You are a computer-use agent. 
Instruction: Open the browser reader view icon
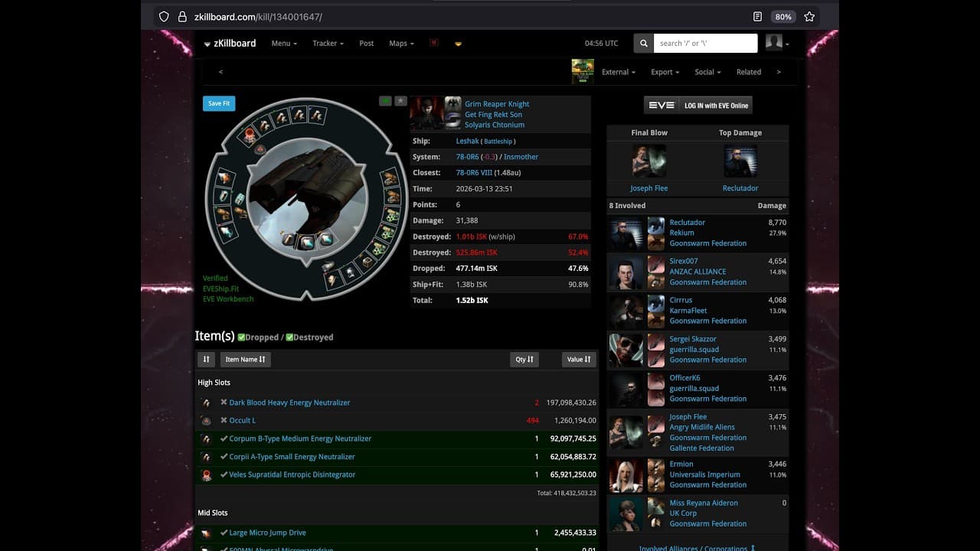(x=757, y=16)
